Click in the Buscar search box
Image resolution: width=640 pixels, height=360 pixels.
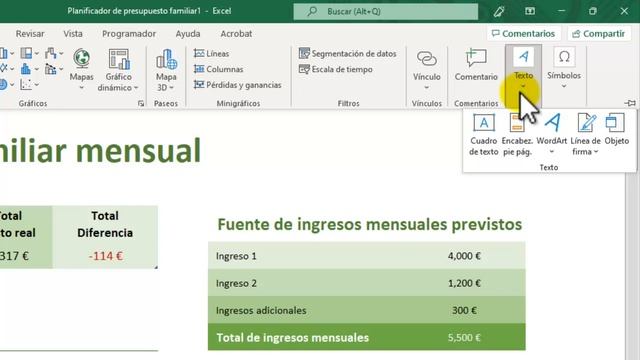click(x=386, y=11)
